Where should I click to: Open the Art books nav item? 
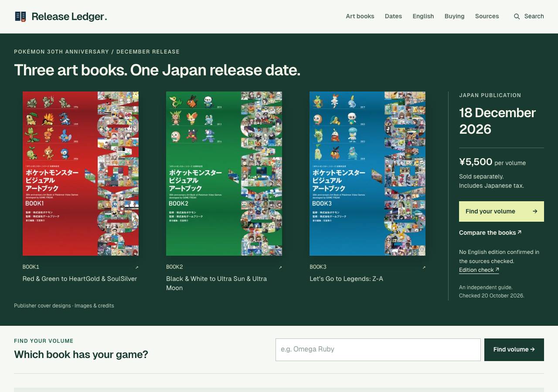(360, 16)
